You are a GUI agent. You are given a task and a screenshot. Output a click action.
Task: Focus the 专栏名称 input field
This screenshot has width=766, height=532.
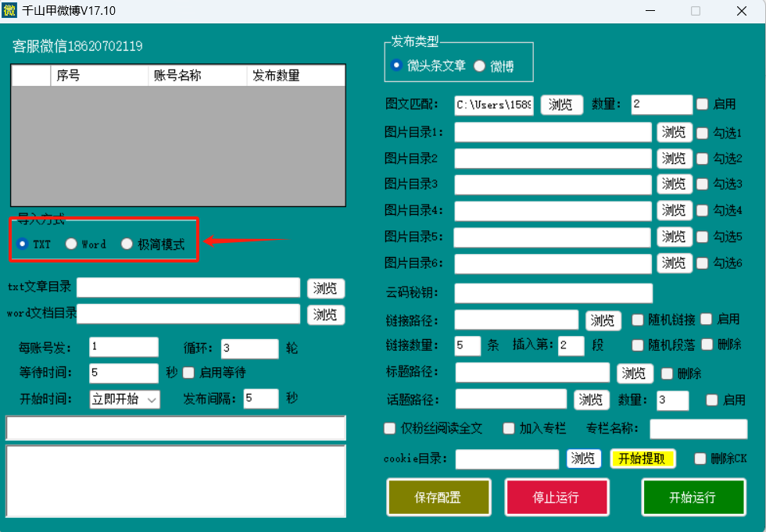tap(699, 429)
